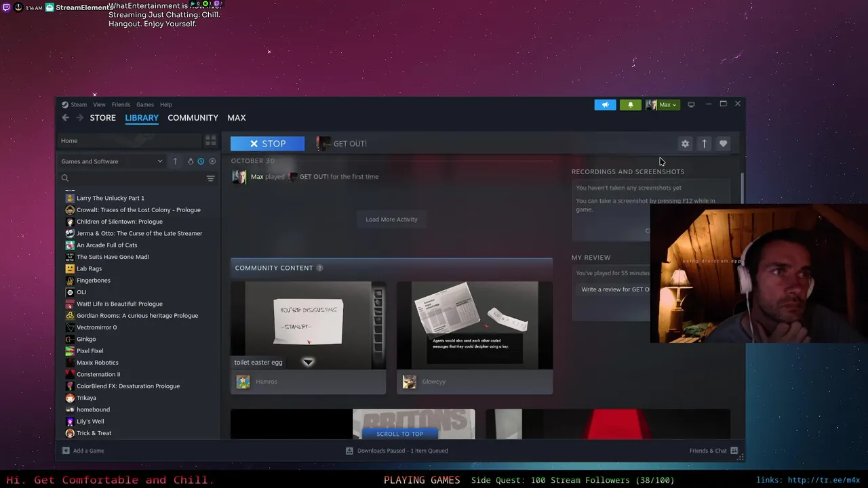Viewport: 868px width, 488px height.
Task: Enter Big Picture mode via monitor icon
Action: coord(691,104)
